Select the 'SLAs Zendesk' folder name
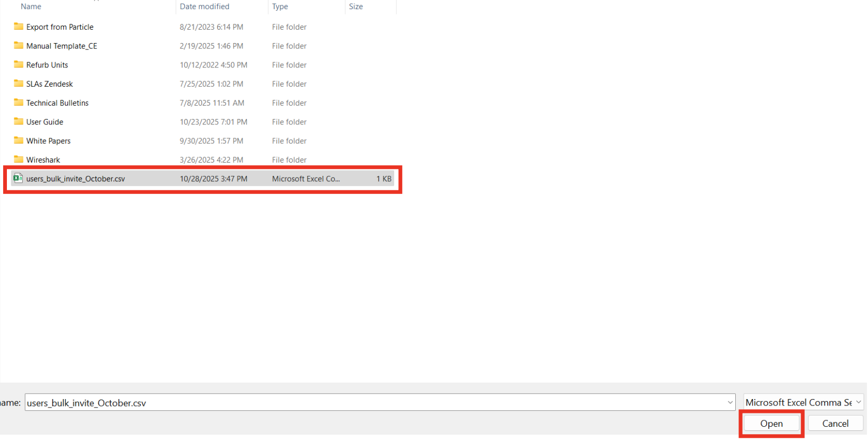The width and height of the screenshot is (868, 440). [x=50, y=84]
